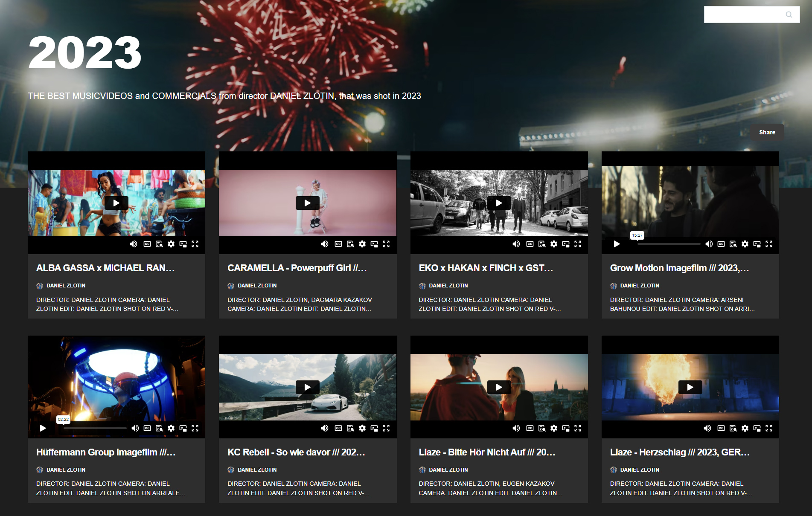The image size is (812, 516).
Task: Mute volume on Hüffermann Group Imagefilm video
Action: (x=135, y=428)
